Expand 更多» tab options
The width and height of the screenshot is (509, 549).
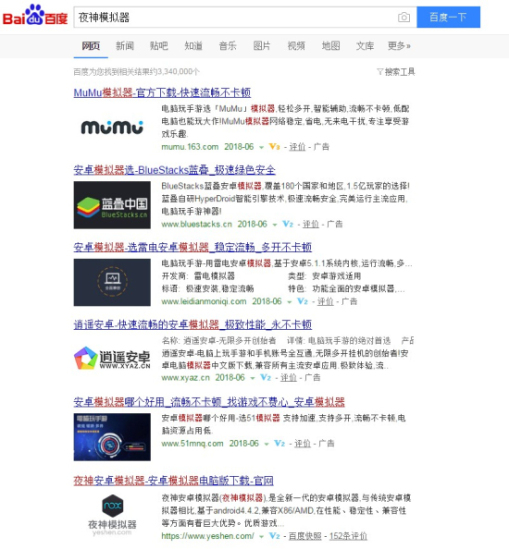pos(399,46)
